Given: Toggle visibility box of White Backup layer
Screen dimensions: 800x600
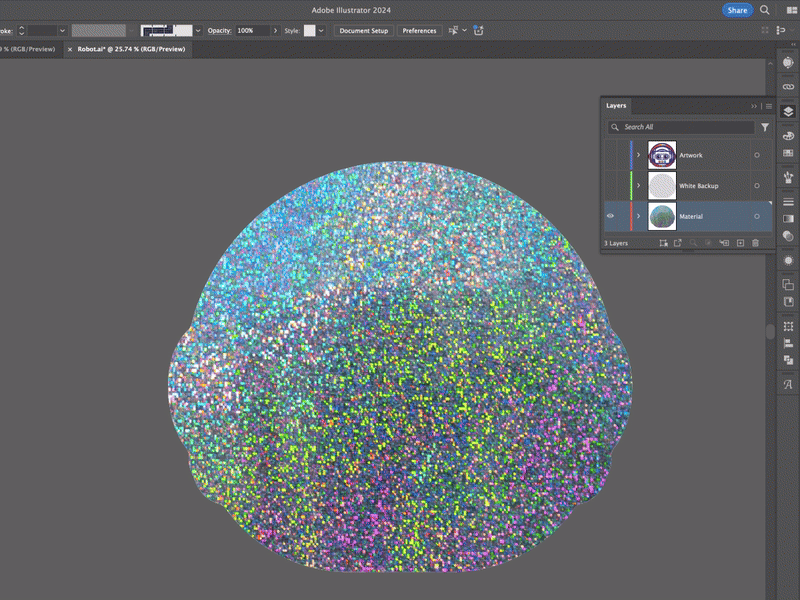Looking at the screenshot, I should (x=610, y=186).
